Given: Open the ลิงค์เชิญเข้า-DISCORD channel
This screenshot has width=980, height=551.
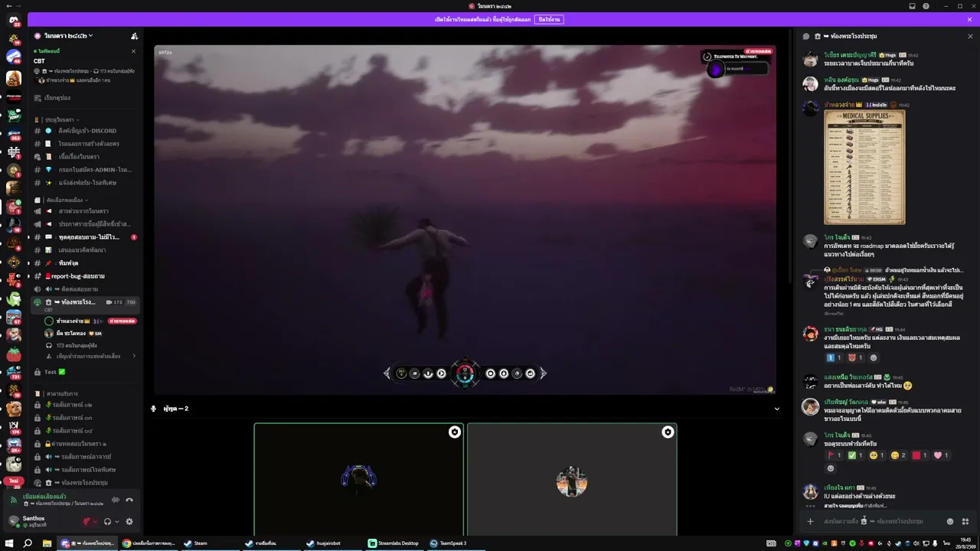Looking at the screenshot, I should coord(85,131).
